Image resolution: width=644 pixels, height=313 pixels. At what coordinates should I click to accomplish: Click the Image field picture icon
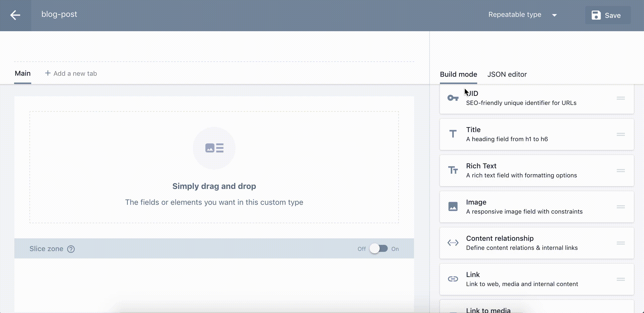pyautogui.click(x=453, y=207)
